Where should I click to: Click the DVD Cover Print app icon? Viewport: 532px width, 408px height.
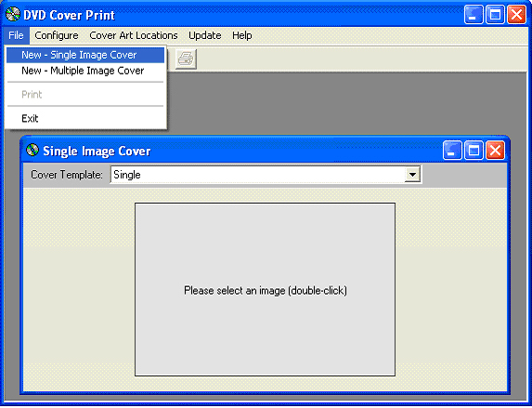(x=13, y=15)
